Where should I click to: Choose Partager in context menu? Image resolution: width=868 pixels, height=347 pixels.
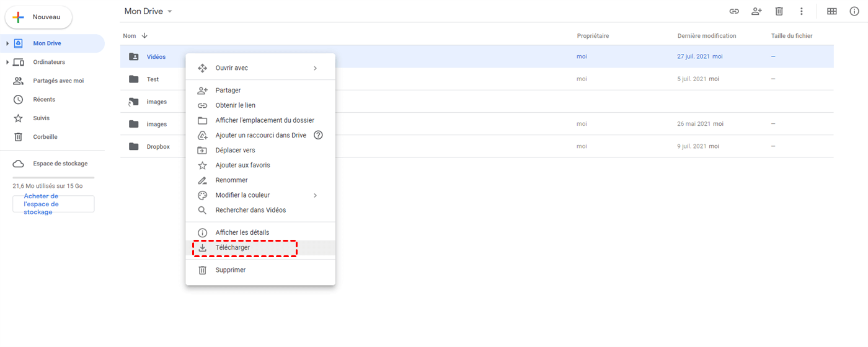pos(260,90)
